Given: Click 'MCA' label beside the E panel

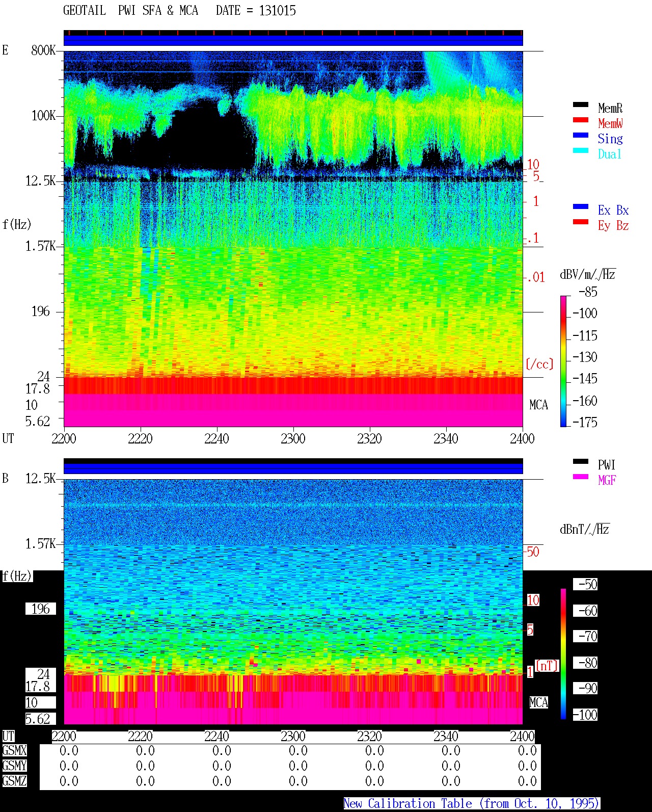Looking at the screenshot, I should click(538, 405).
